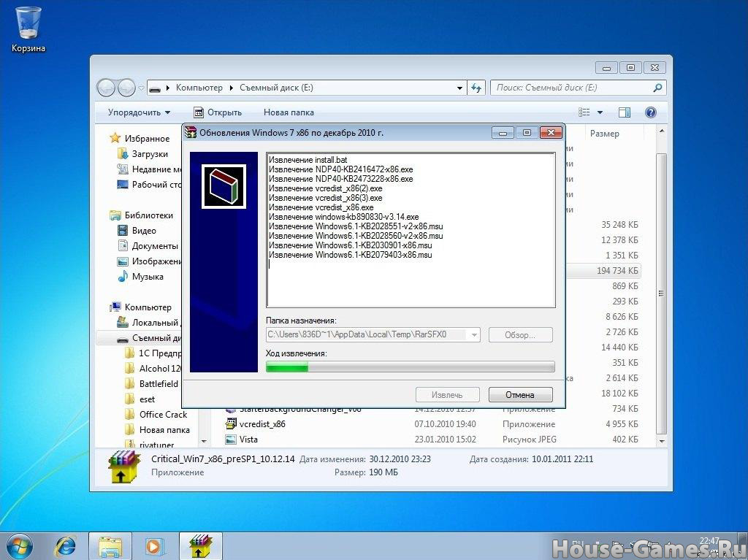748x560 pixels.
Task: Click the WinRAR icon in the dialog title bar
Action: [191, 133]
